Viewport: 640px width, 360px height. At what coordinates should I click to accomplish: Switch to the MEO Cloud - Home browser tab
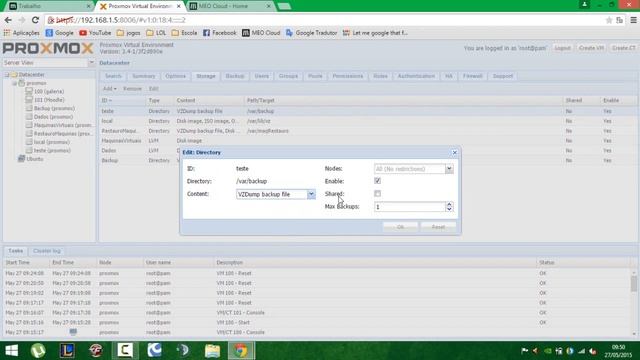pos(230,6)
